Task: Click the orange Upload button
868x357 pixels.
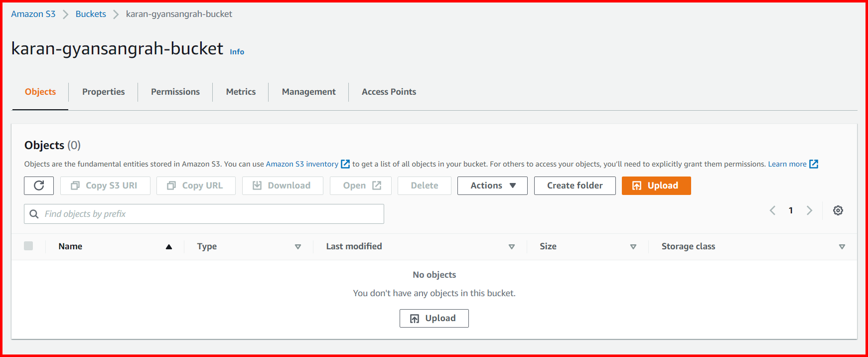Action: pos(656,185)
